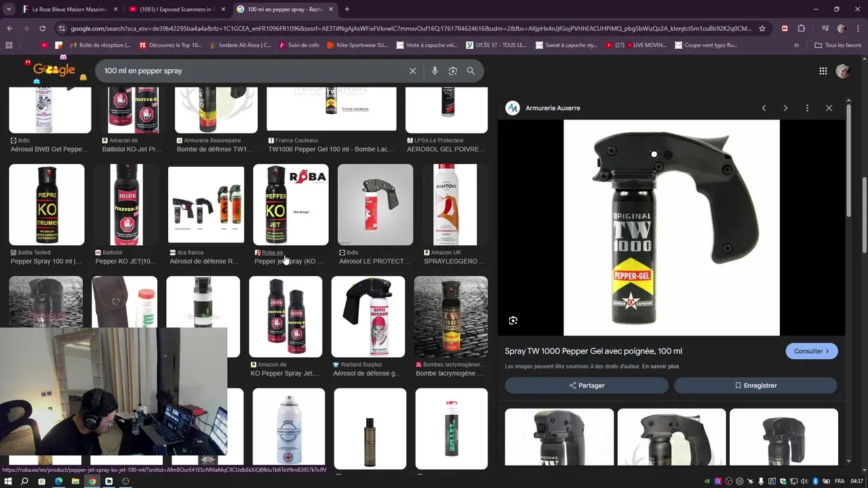Close the Armurerie Auxerre preview panel

[x=829, y=108]
